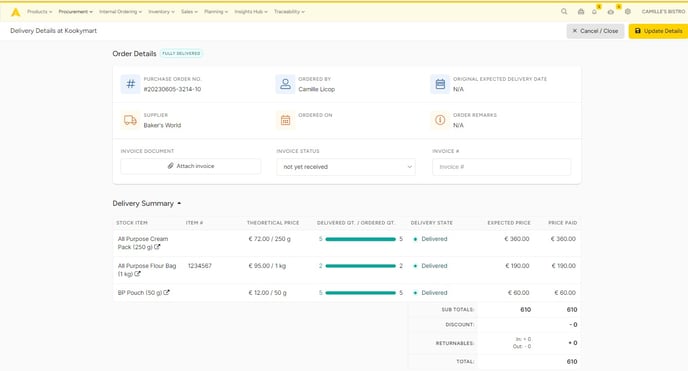Click the Attach invoice button
The width and height of the screenshot is (688, 371).
[x=191, y=166]
